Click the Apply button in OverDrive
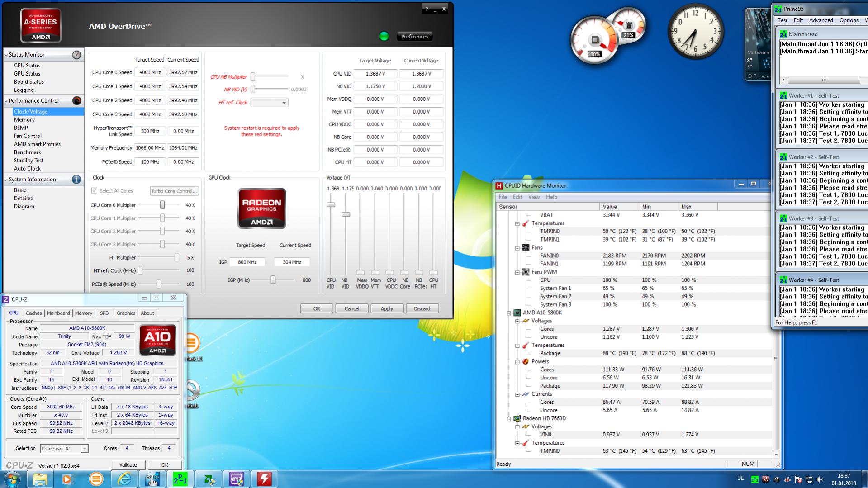Image resolution: width=868 pixels, height=488 pixels. 387,308
